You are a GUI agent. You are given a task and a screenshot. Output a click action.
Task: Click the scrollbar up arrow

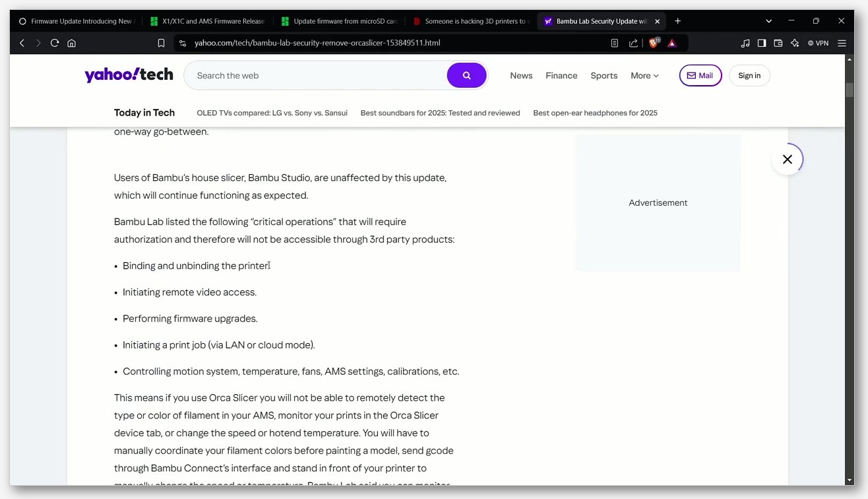click(850, 59)
